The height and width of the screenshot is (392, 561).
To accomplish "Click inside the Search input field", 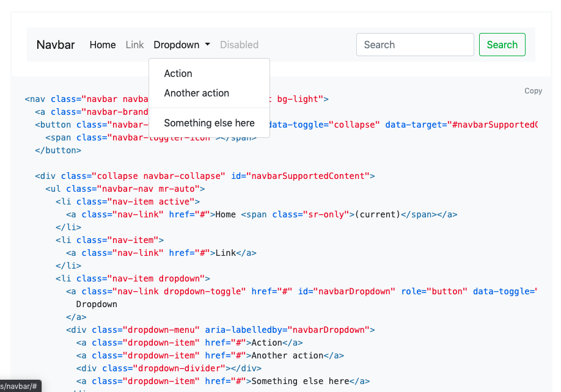I will 415,45.
